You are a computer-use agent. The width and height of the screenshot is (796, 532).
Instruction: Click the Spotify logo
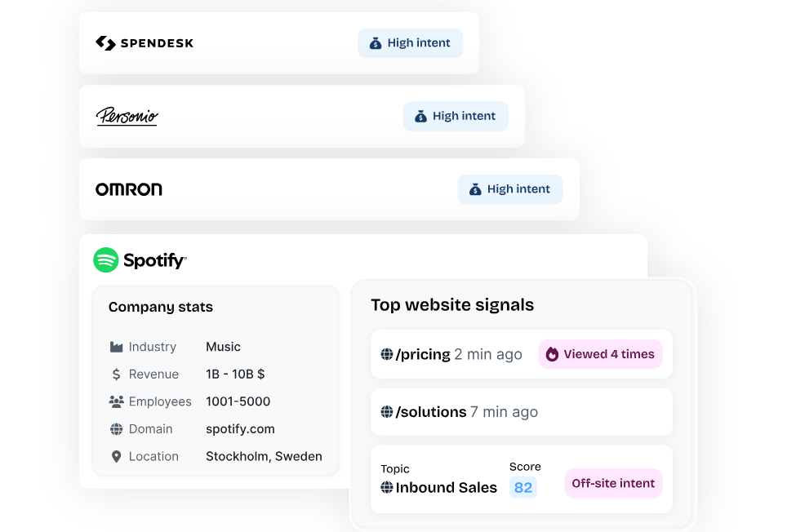click(x=140, y=260)
